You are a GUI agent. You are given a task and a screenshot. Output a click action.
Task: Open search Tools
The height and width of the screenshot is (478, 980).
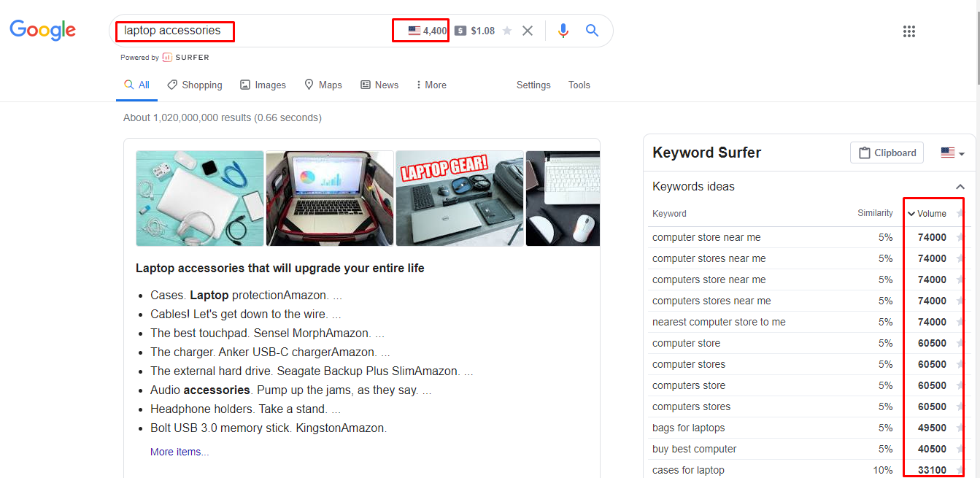579,85
